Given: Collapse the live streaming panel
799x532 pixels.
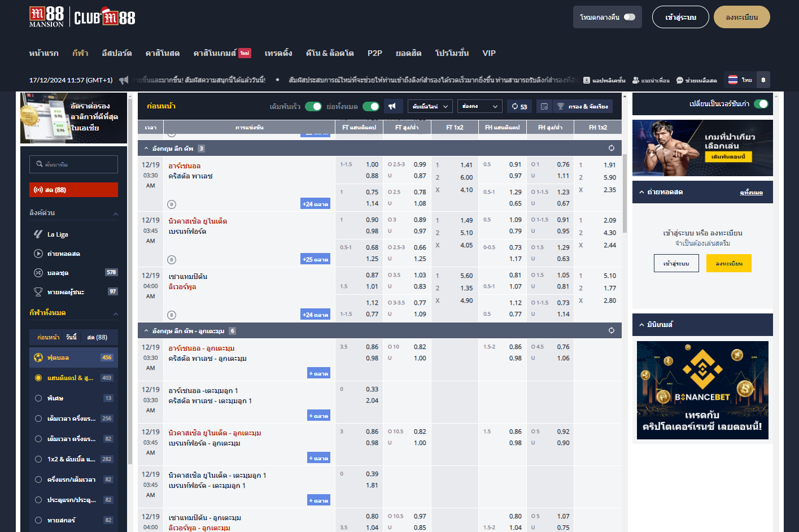Looking at the screenshot, I should 641,192.
